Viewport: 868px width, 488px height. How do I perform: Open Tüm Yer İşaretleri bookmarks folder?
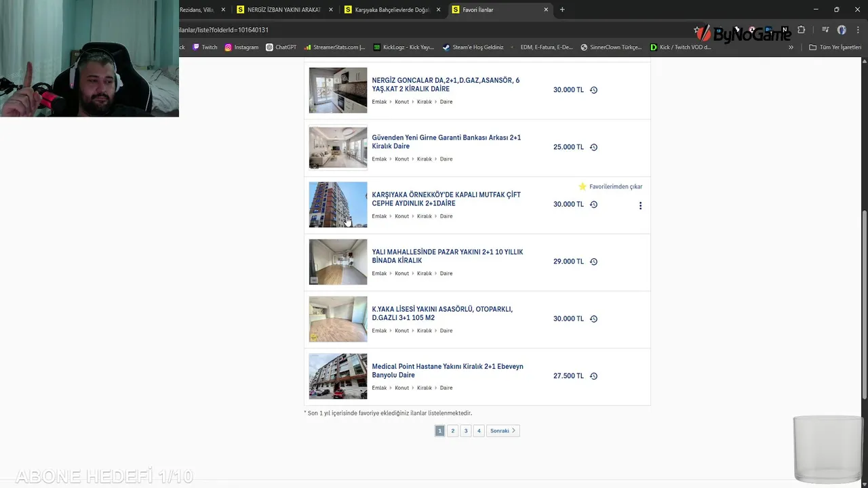click(835, 47)
